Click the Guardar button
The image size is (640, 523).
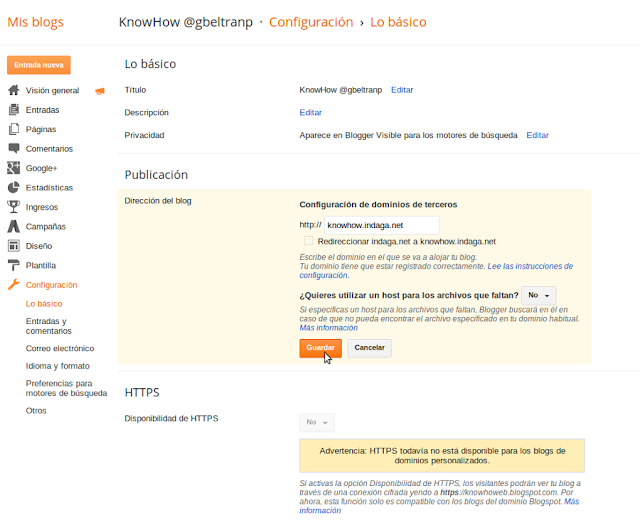pos(320,347)
